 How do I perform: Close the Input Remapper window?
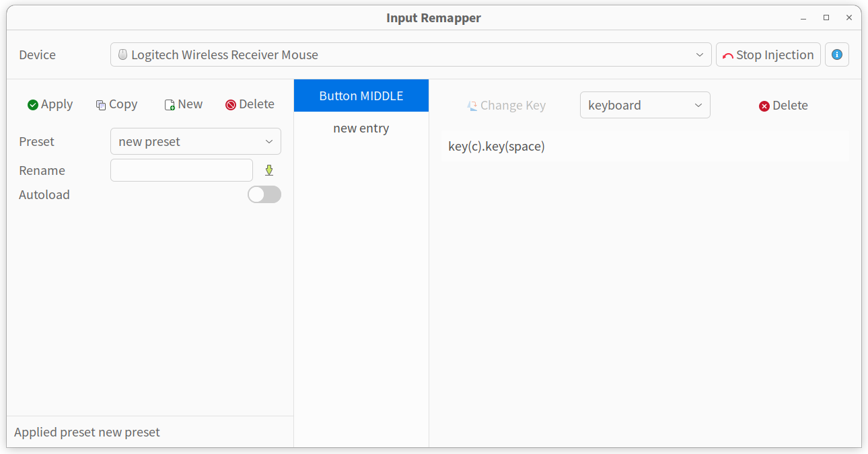tap(849, 18)
